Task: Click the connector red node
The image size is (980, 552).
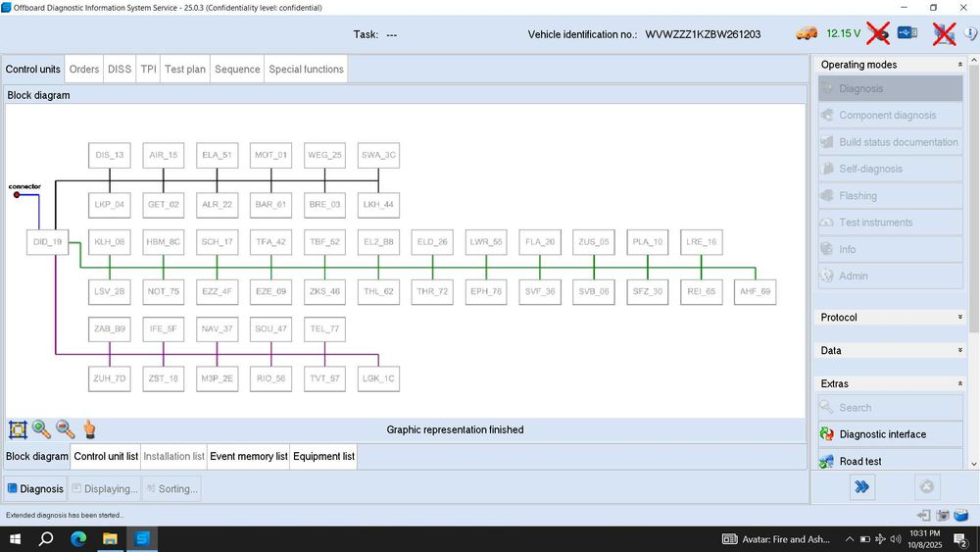Action: tap(17, 195)
